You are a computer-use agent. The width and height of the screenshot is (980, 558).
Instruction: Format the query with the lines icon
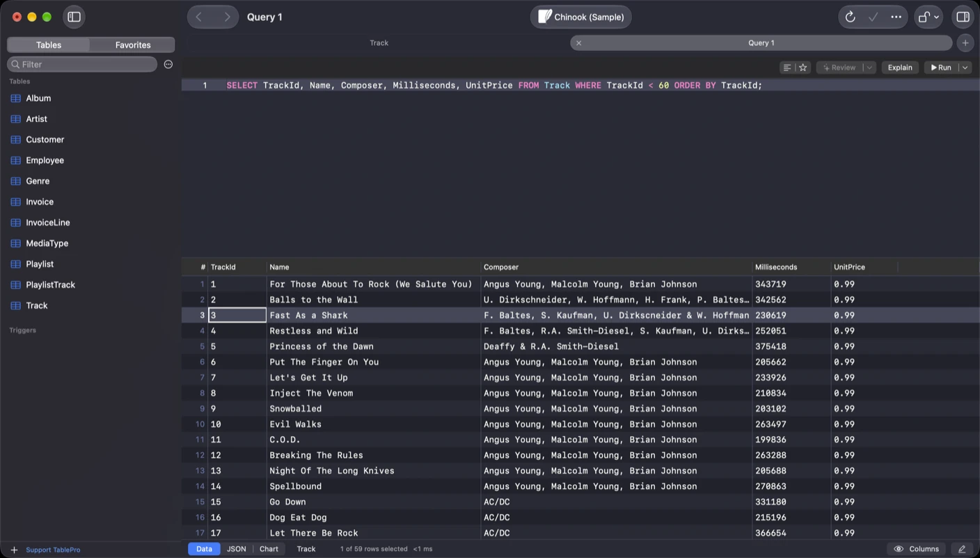[787, 68]
